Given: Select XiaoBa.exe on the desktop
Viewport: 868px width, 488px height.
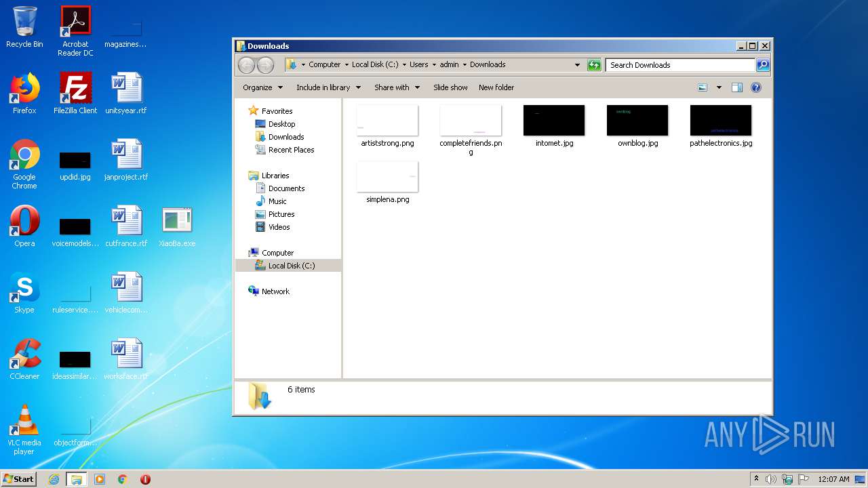Looking at the screenshot, I should (x=177, y=226).
